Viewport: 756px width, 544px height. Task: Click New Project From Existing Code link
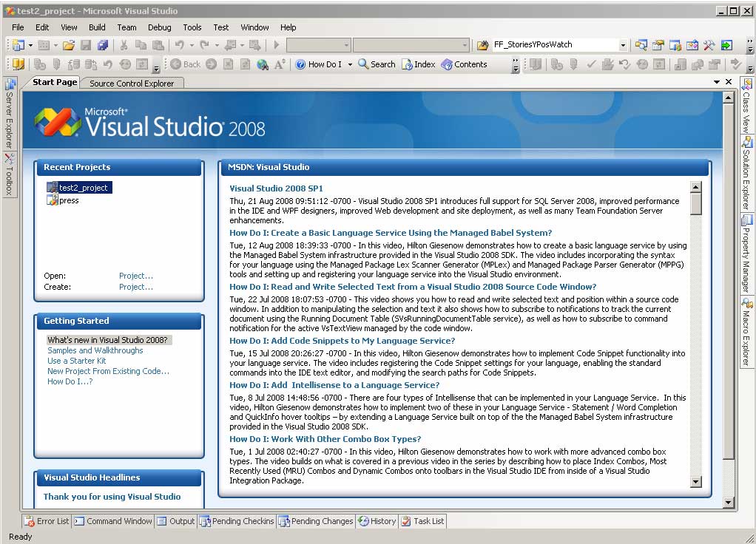point(108,371)
